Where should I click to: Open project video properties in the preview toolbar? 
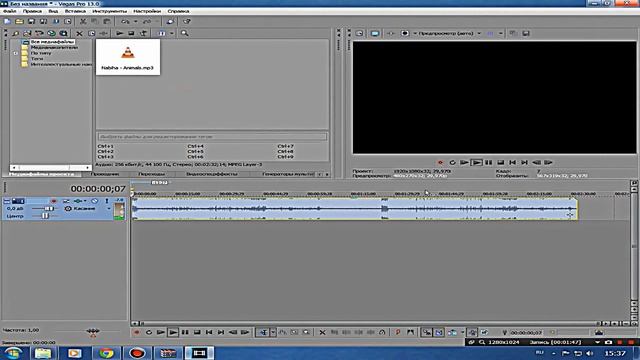(x=360, y=33)
